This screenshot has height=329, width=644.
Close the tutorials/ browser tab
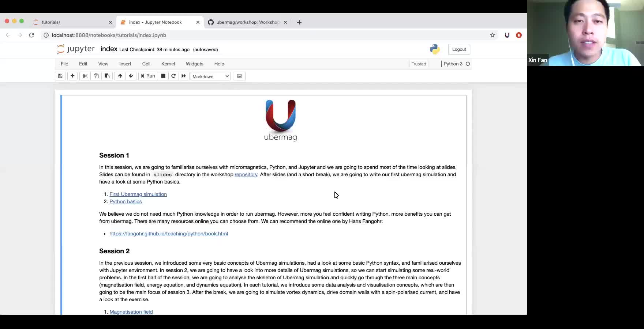(111, 22)
